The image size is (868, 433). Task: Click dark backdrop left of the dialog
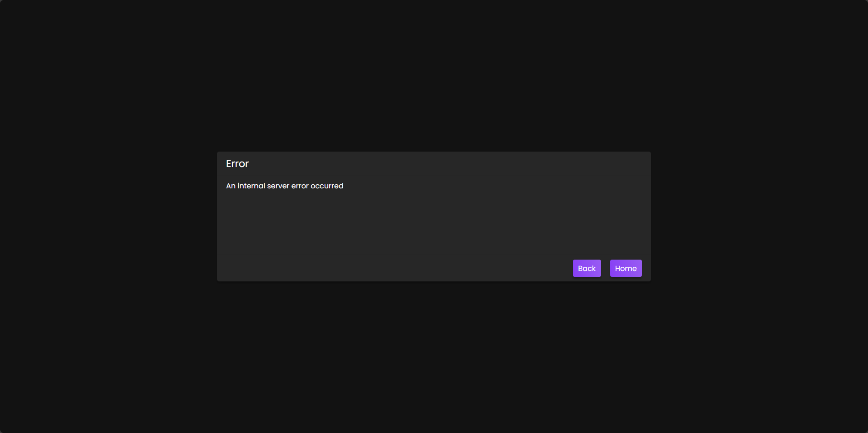(108, 216)
